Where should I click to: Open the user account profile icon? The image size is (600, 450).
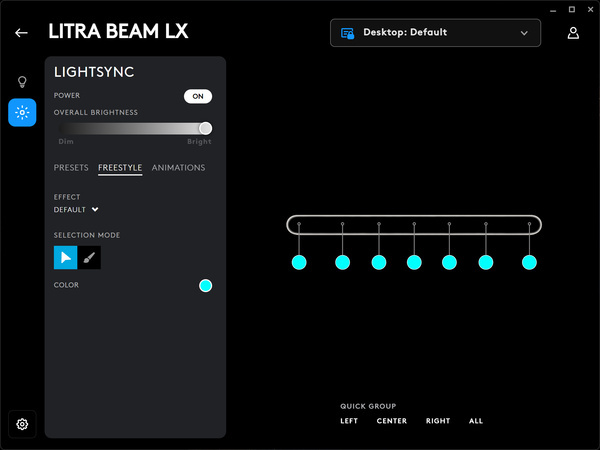(x=573, y=33)
